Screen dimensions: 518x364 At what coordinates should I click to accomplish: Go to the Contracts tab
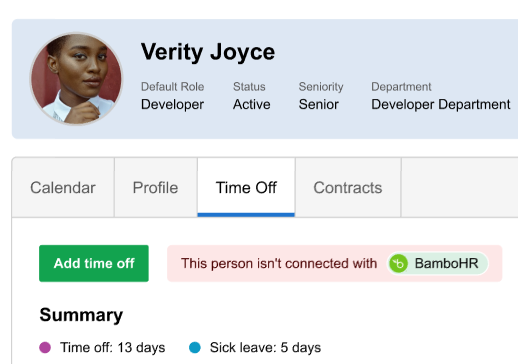point(348,188)
